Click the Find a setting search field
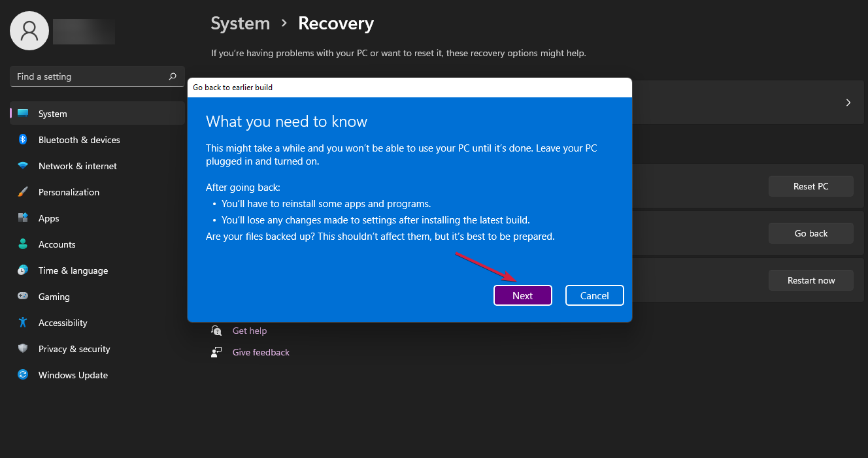This screenshot has width=868, height=458. click(85, 76)
